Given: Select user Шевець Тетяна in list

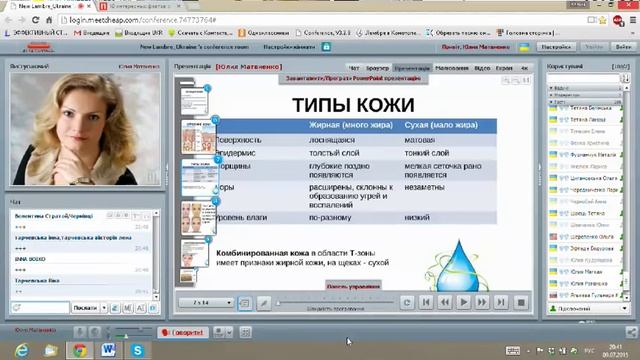Looking at the screenshot, I should point(585,213).
